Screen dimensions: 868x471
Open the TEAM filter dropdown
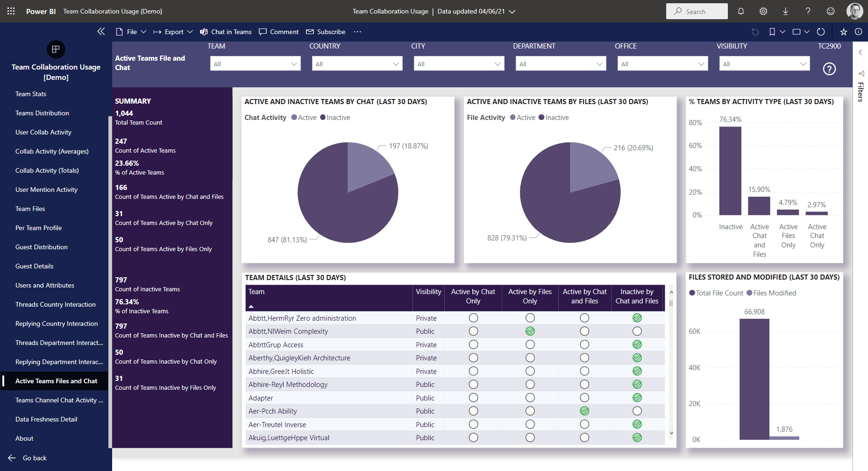pos(256,64)
